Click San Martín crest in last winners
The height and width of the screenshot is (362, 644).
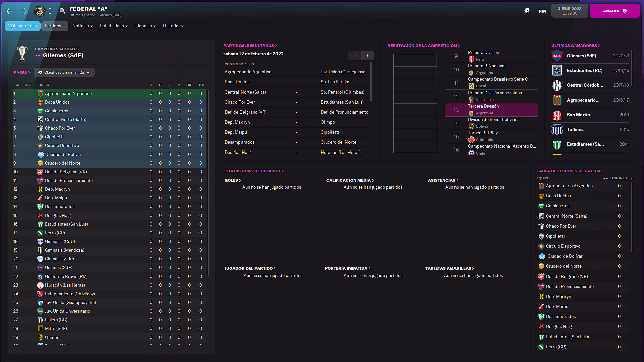point(557,115)
